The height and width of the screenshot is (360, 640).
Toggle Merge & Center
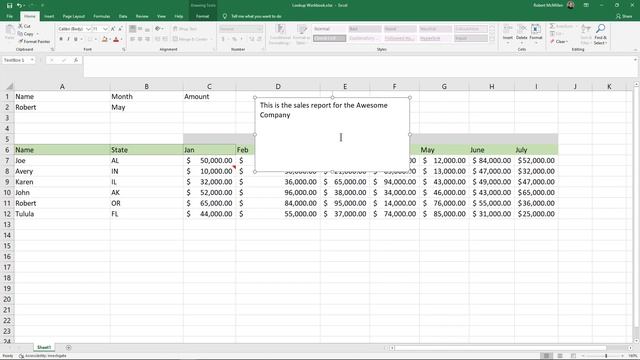point(190,39)
